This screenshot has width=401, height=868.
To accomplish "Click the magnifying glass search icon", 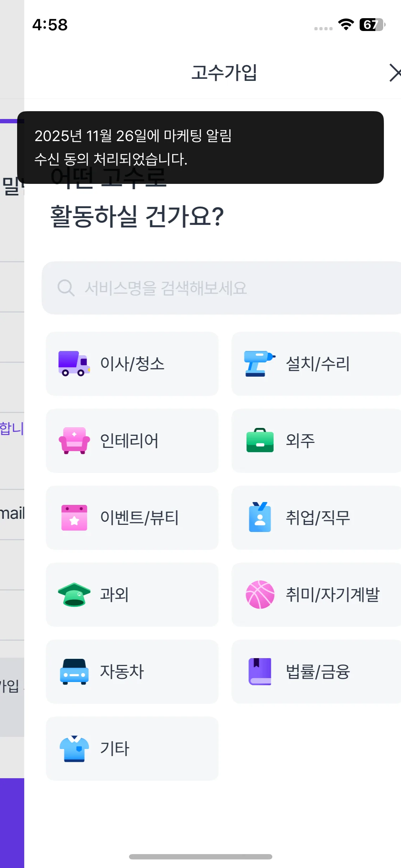I will click(x=66, y=288).
